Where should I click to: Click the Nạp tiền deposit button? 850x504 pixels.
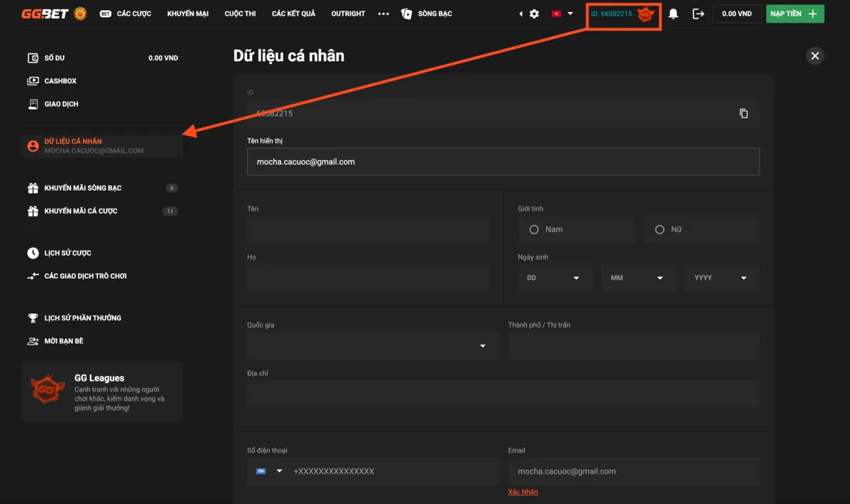pos(795,13)
